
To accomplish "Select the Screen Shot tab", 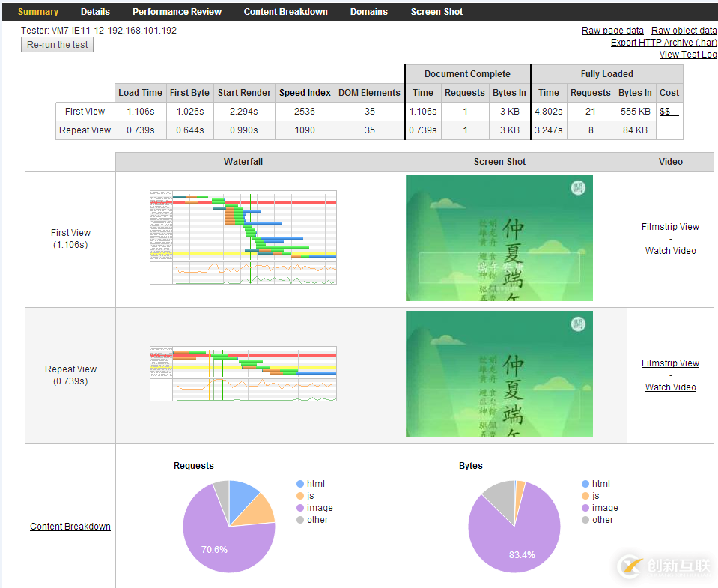I will pyautogui.click(x=436, y=12).
